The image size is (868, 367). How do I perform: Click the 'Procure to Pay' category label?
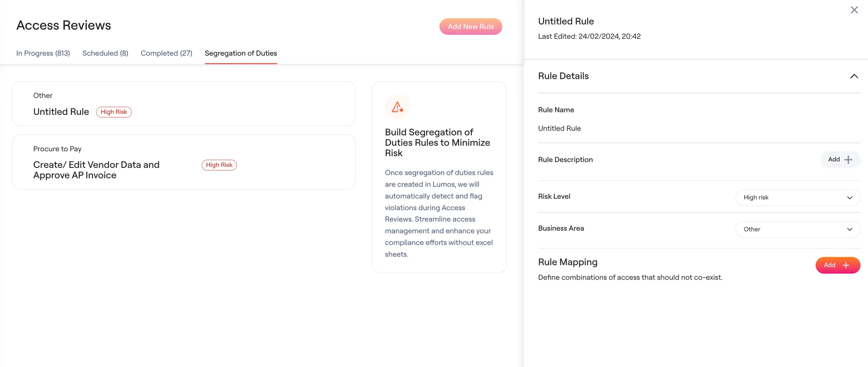click(x=57, y=149)
